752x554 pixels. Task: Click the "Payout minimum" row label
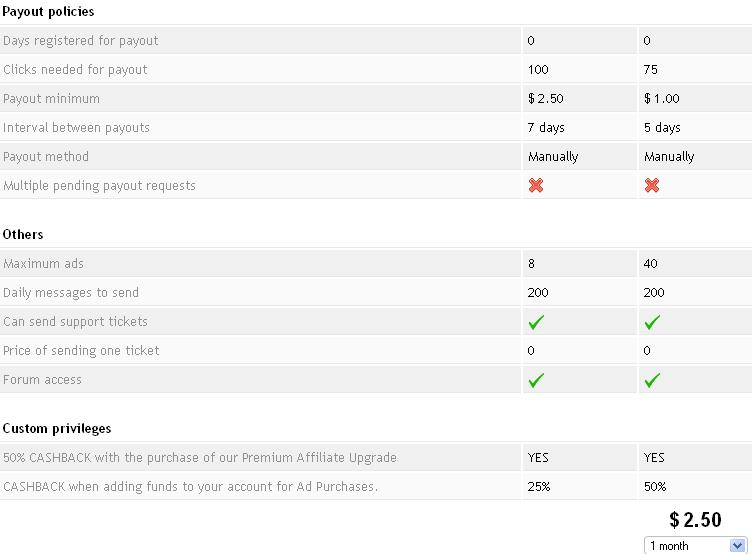(52, 99)
